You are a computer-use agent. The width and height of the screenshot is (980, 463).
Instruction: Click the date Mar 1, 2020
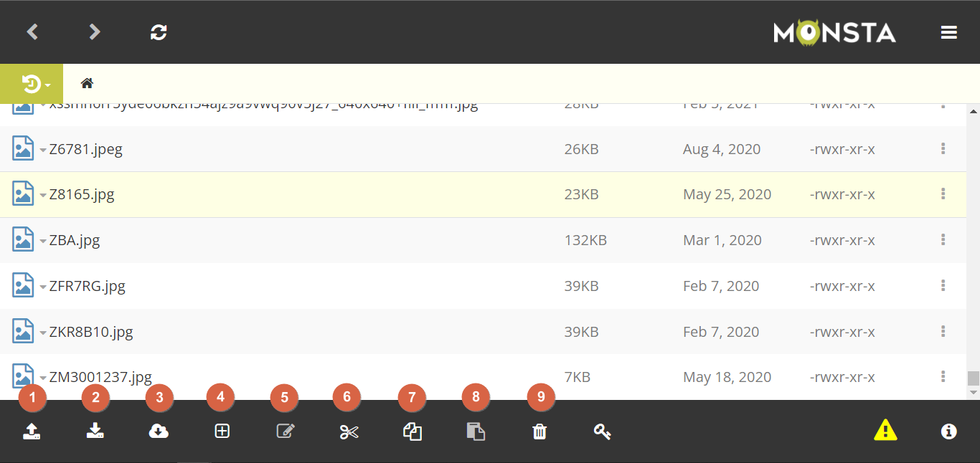[722, 241]
